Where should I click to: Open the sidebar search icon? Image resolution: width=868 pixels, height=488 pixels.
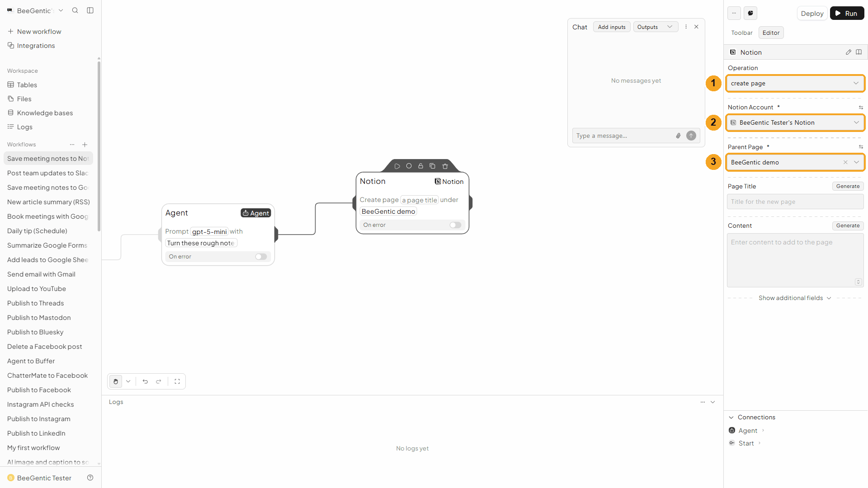point(75,10)
